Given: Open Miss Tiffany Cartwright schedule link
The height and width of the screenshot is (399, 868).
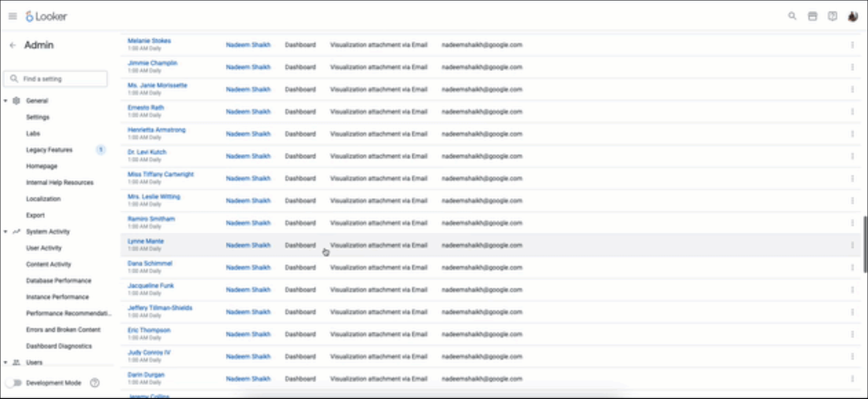Looking at the screenshot, I should pyautogui.click(x=160, y=174).
